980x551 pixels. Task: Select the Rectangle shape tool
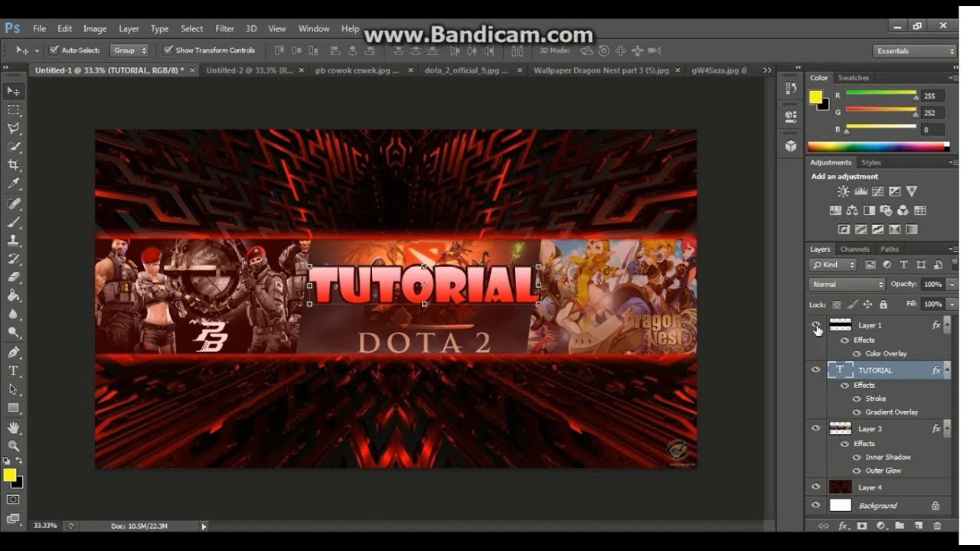(x=13, y=408)
